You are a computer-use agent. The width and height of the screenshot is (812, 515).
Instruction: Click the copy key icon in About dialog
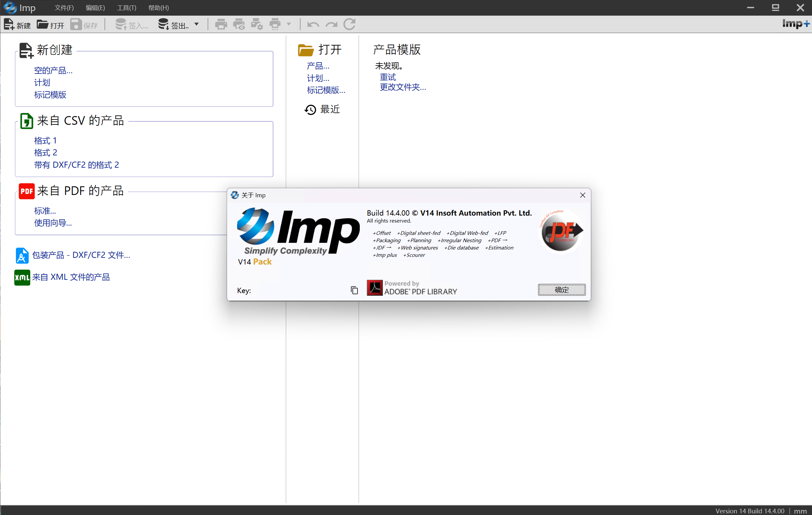point(354,290)
